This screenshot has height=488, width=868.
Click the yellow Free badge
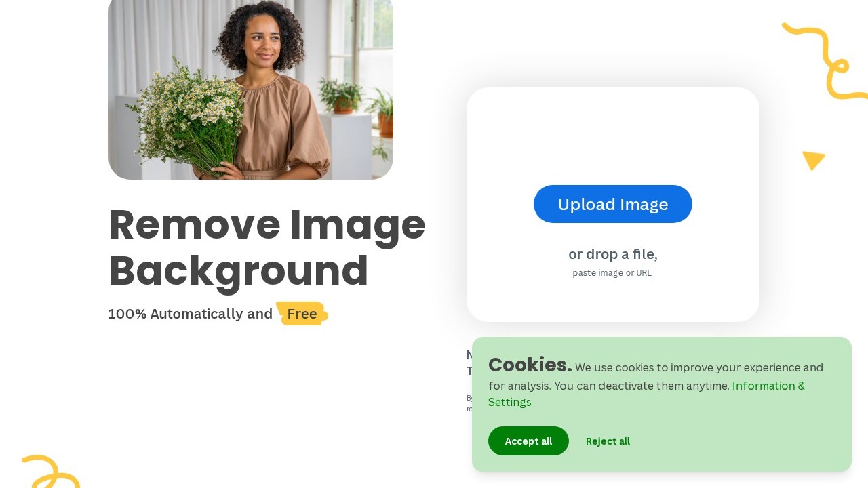302,314
